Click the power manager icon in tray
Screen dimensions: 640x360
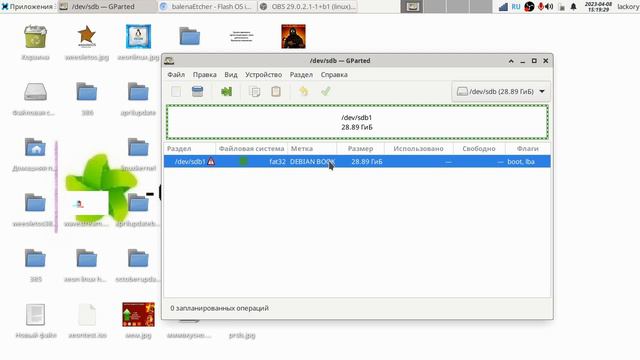point(562,7)
